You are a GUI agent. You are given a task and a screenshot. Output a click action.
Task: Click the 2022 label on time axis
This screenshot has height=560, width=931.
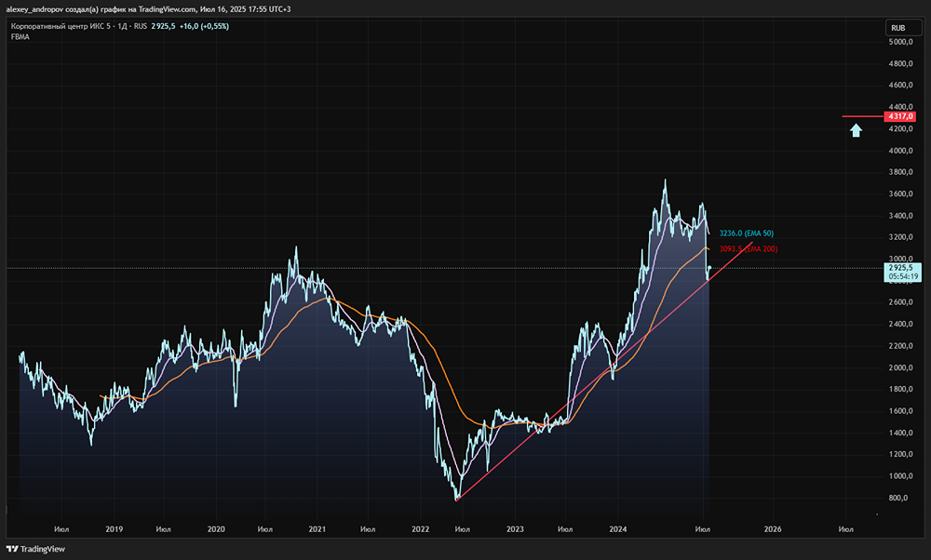pos(420,528)
